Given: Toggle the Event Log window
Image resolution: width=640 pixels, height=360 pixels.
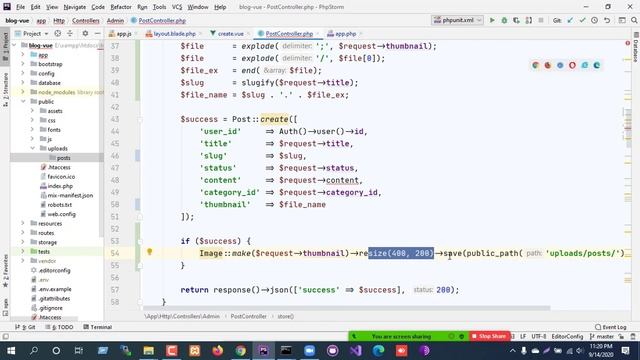Looking at the screenshot, I should [x=611, y=327].
